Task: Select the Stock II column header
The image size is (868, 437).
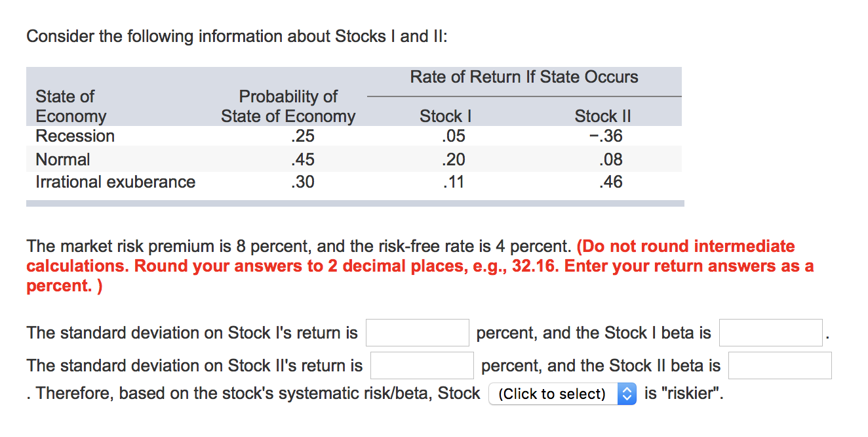Action: (x=602, y=116)
